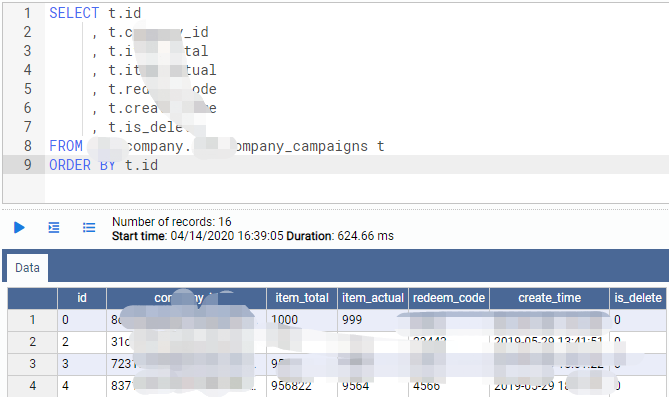Select row number 2 in results
The image size is (669, 397).
click(x=32, y=342)
